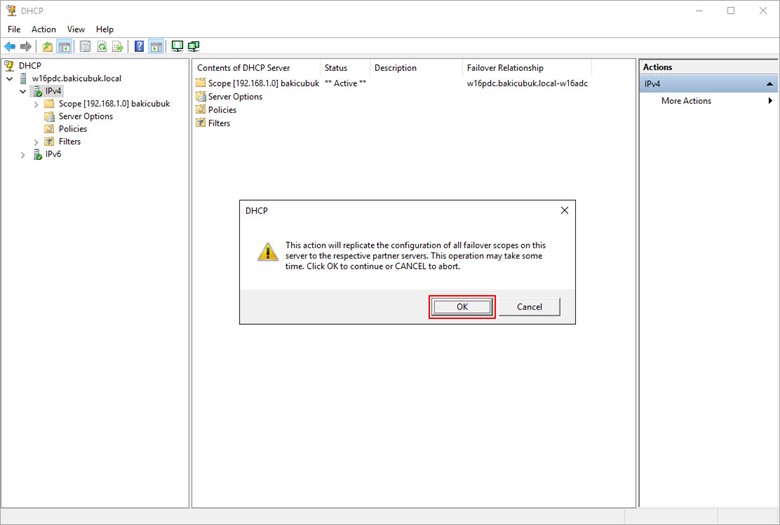Click the warning triangle icon in dialog
Image resolution: width=780 pixels, height=525 pixels.
point(267,252)
